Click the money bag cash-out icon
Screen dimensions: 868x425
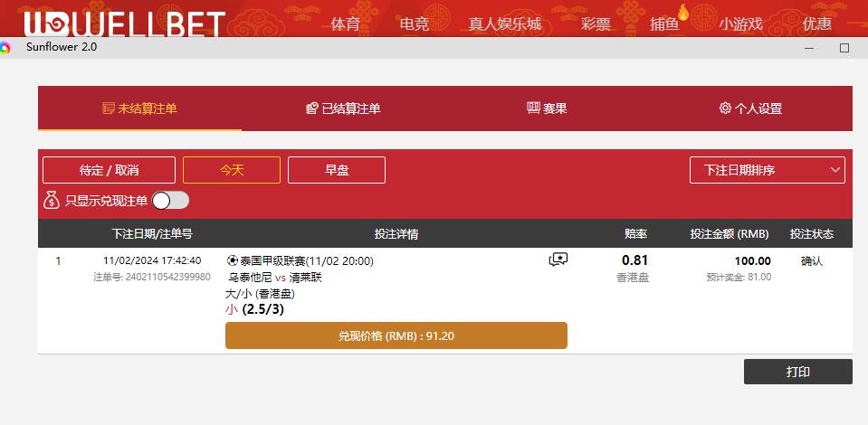click(52, 200)
